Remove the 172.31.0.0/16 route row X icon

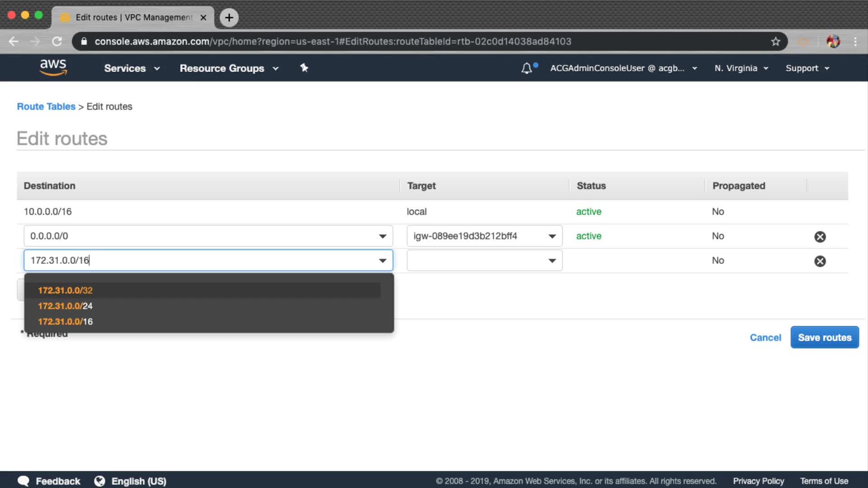tap(820, 261)
